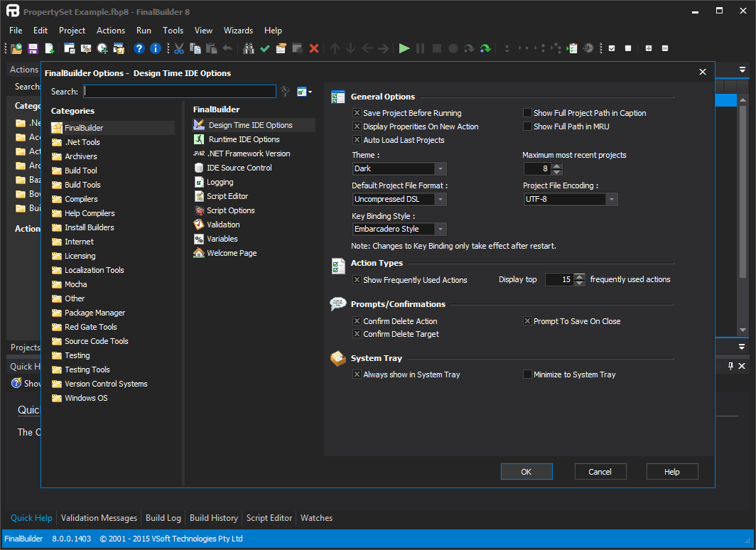Open the Project menu
The height and width of the screenshot is (550, 756).
(72, 31)
